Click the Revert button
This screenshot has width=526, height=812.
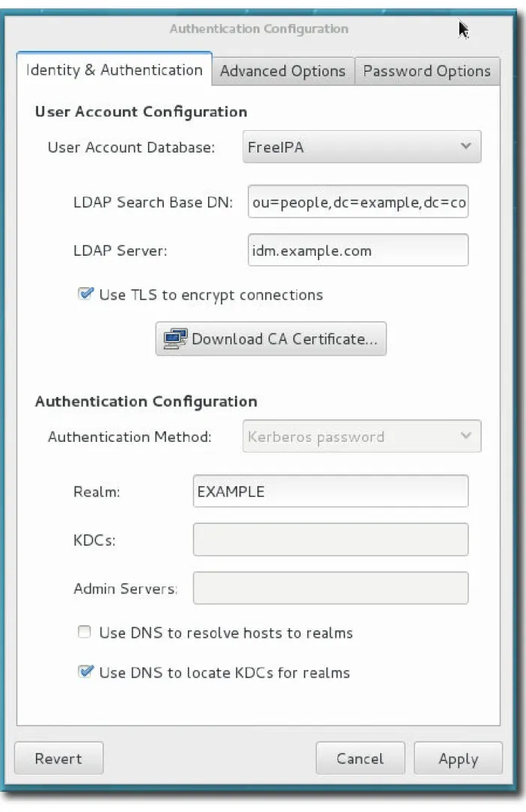[x=58, y=758]
